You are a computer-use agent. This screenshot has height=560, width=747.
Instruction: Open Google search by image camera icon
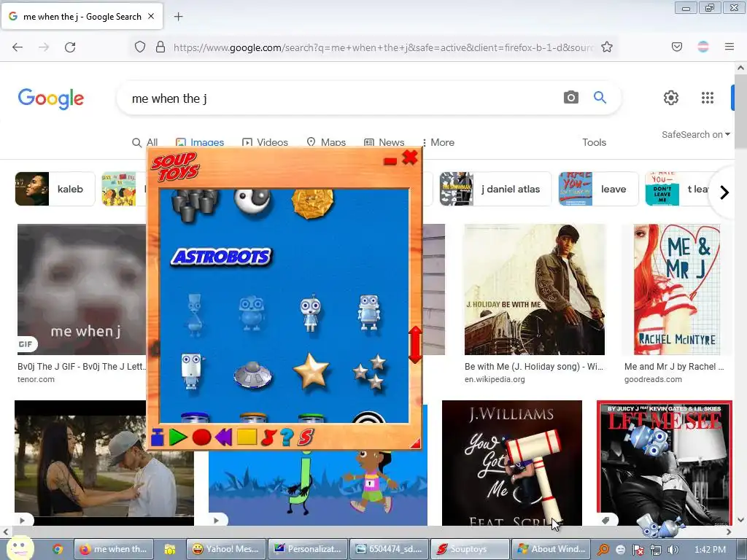coord(570,98)
